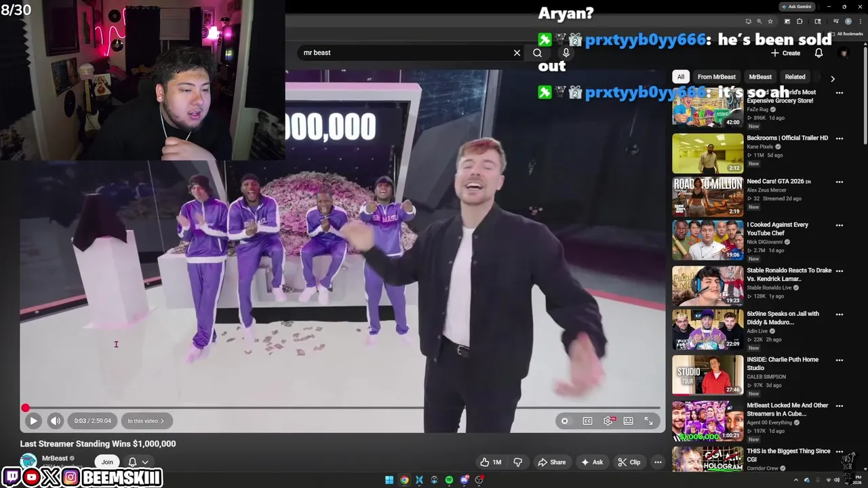Bookmark this page with star icon
The height and width of the screenshot is (488, 868).
(770, 21)
